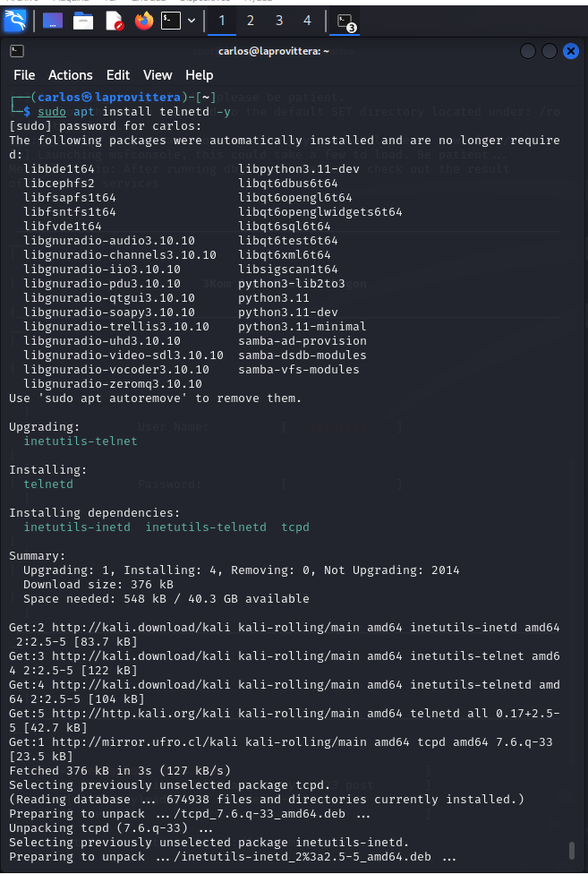
Task: Open the Help menu
Action: (200, 74)
